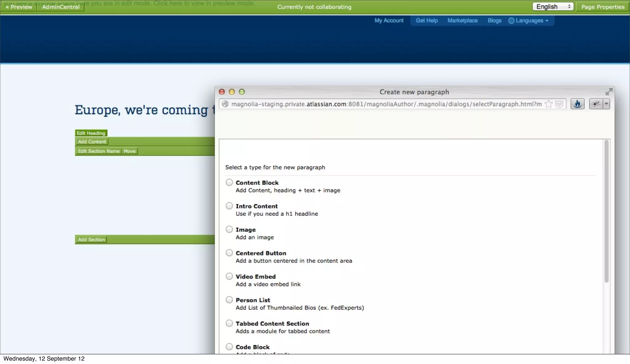The height and width of the screenshot is (364, 630).
Task: Click the Firebug bug toolbar icon
Action: pyautogui.click(x=596, y=104)
